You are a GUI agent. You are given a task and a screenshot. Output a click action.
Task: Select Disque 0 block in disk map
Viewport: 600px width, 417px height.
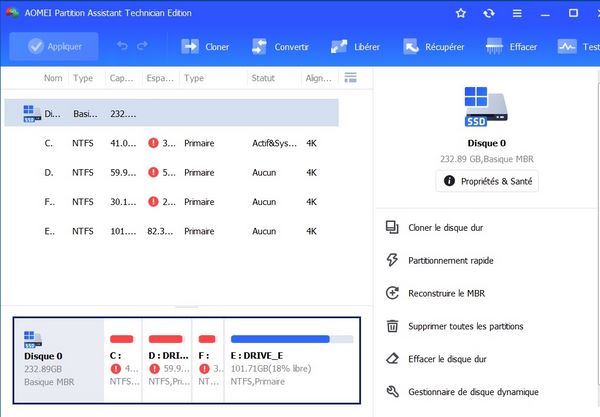click(59, 360)
